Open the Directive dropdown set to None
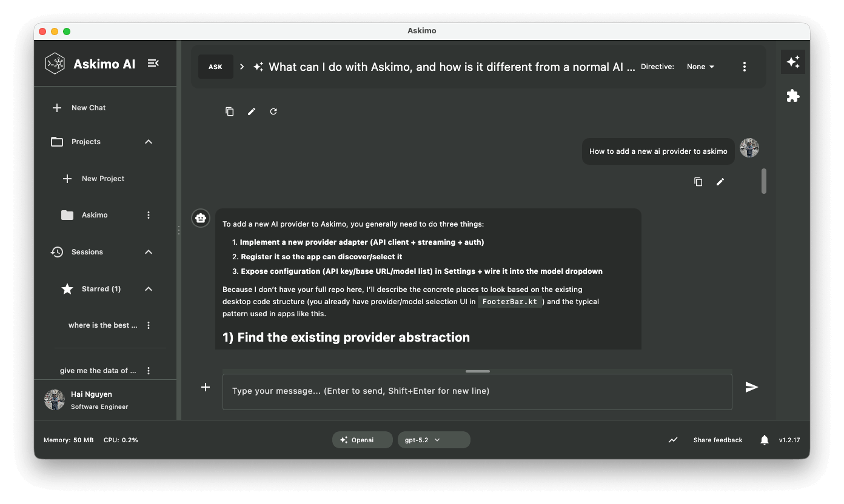The image size is (844, 504). click(700, 67)
